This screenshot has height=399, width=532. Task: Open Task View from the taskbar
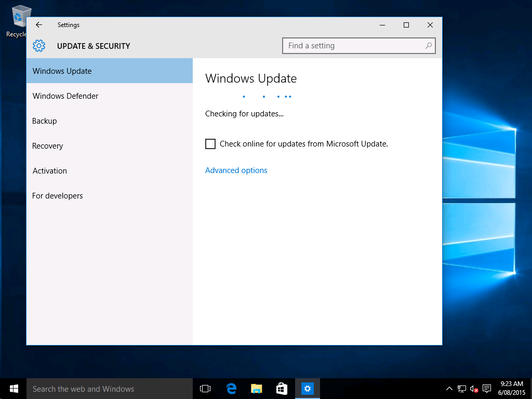205,389
